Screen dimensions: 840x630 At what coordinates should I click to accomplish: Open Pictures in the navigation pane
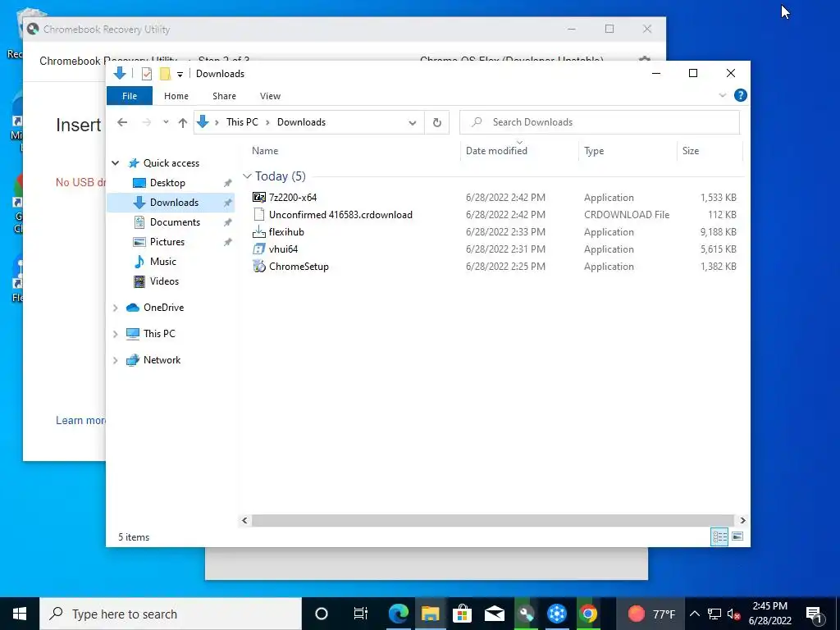[167, 242]
